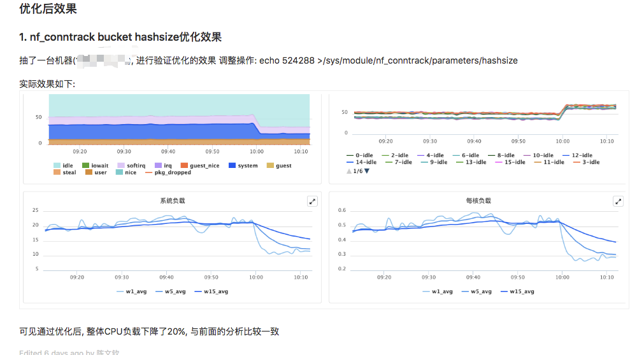Toggle irq series in CPU legend
The width and height of the screenshot is (644, 355).
tap(163, 165)
